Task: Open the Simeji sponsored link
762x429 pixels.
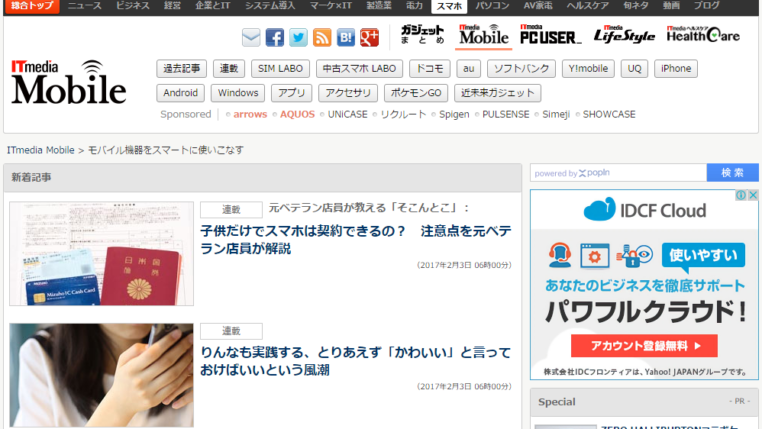Action: 556,114
